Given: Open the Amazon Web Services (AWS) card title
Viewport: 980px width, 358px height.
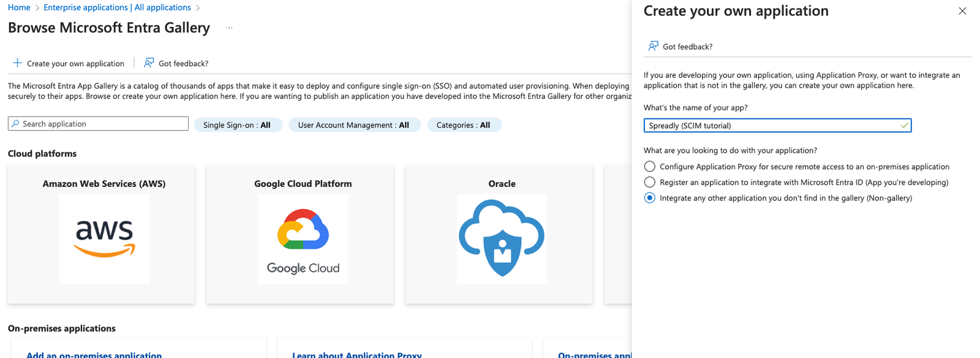Looking at the screenshot, I should [104, 184].
